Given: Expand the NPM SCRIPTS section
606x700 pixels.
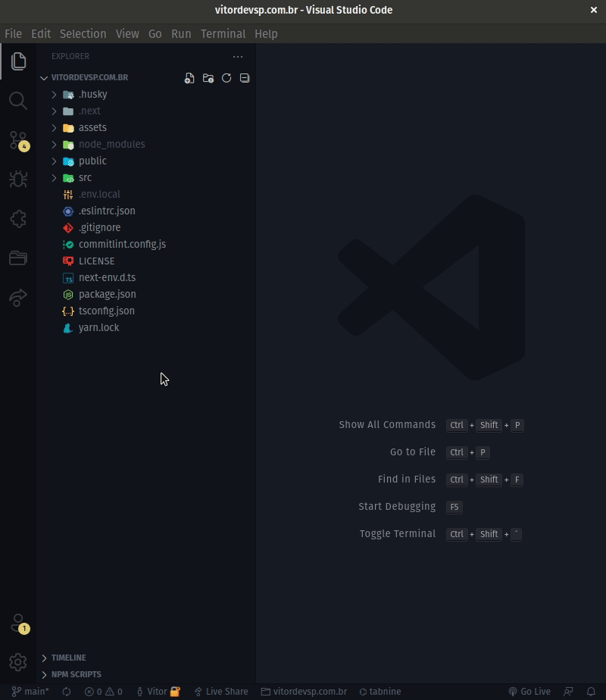Looking at the screenshot, I should click(x=76, y=674).
